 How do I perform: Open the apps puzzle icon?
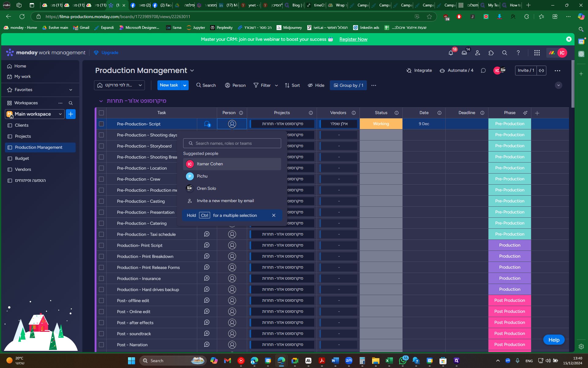pos(491,53)
